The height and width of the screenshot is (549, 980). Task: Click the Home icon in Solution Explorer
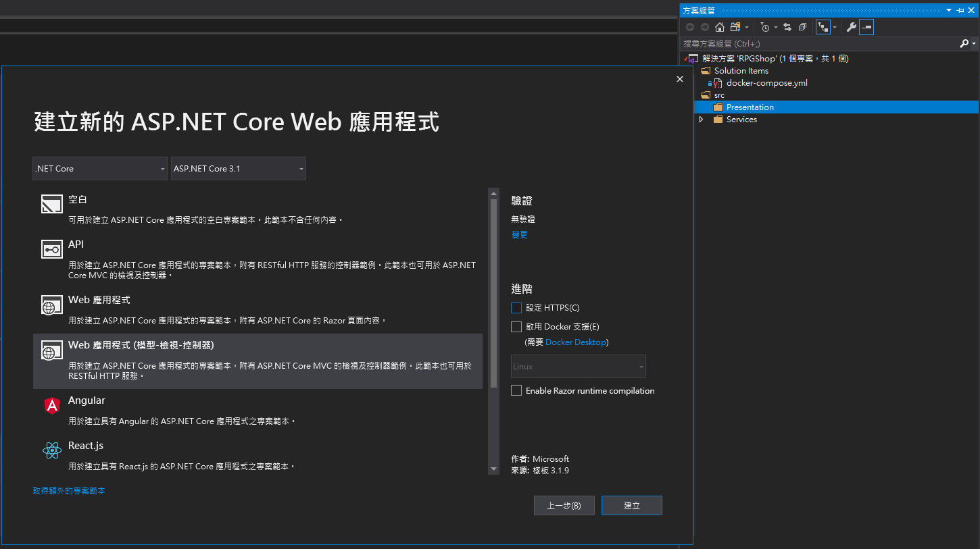point(720,27)
